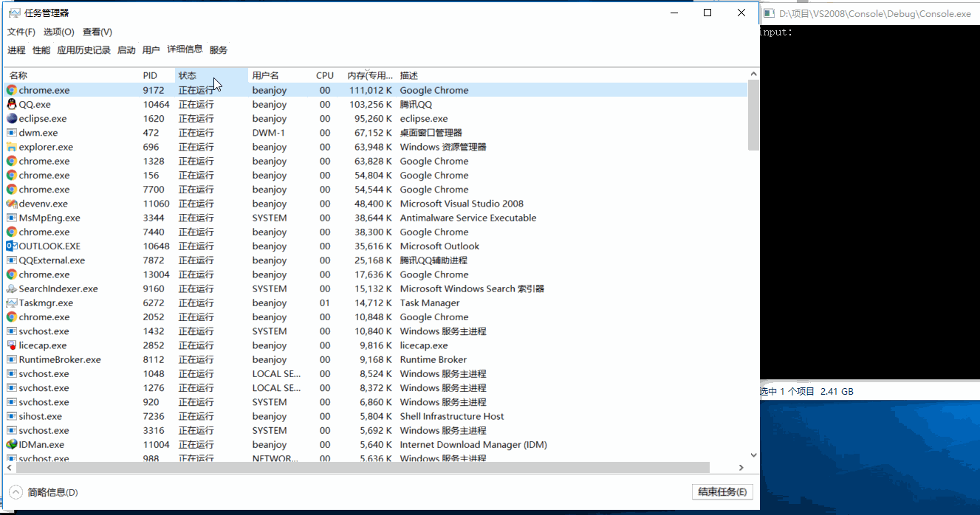Click the DWM-1 user name cell
The height and width of the screenshot is (515, 980).
269,133
